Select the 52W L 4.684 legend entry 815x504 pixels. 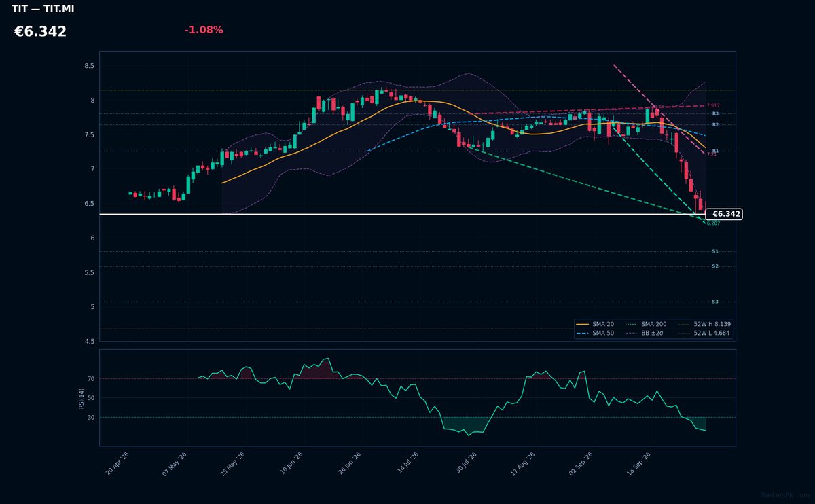(x=704, y=334)
